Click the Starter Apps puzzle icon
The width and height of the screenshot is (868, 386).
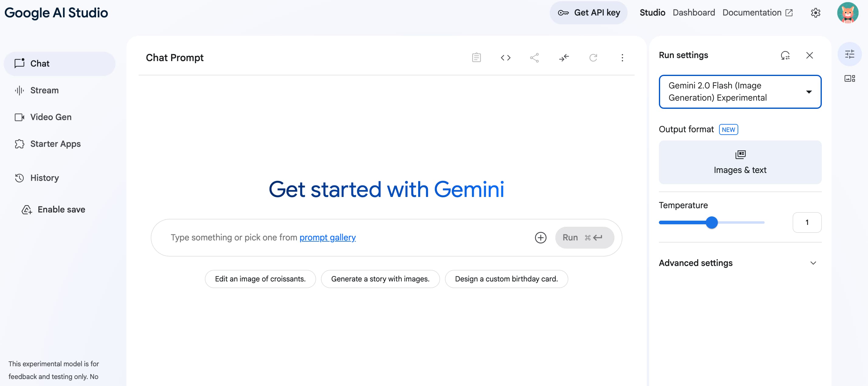[19, 144]
